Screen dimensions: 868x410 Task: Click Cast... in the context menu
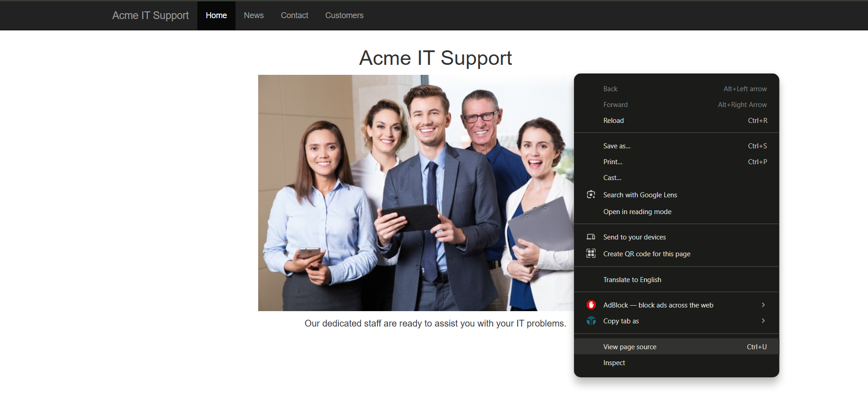[x=612, y=178]
